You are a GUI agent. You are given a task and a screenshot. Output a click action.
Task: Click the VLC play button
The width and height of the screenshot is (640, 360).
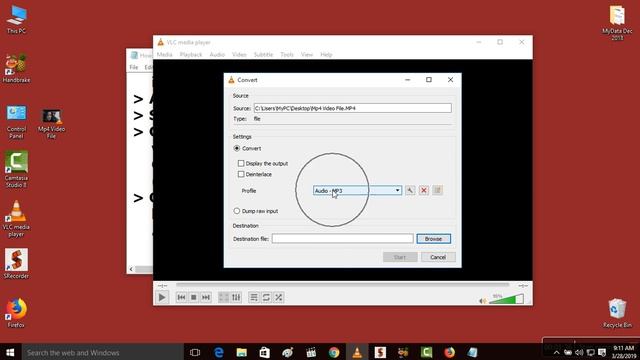click(x=162, y=297)
